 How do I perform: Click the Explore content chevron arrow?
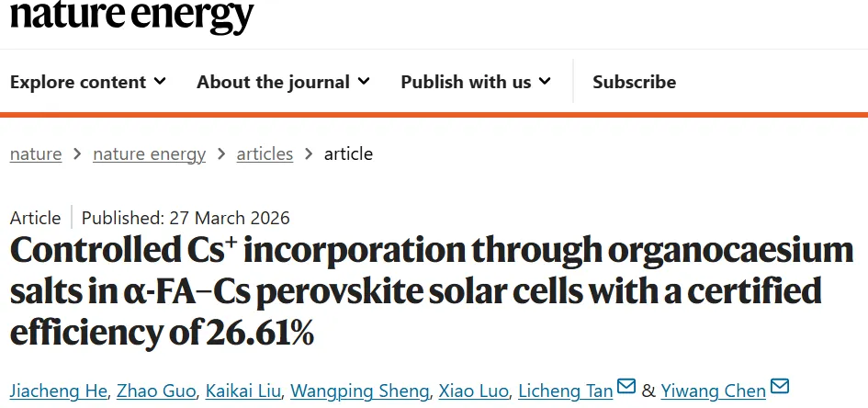point(160,82)
